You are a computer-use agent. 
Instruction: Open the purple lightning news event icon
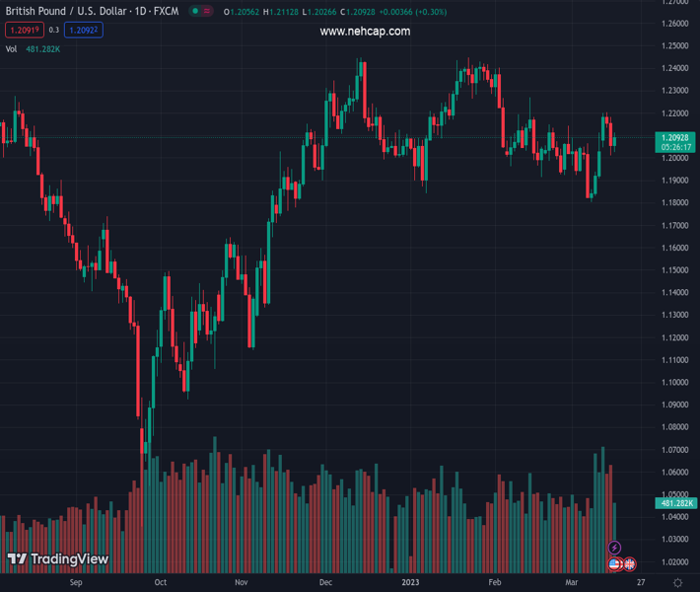[614, 548]
